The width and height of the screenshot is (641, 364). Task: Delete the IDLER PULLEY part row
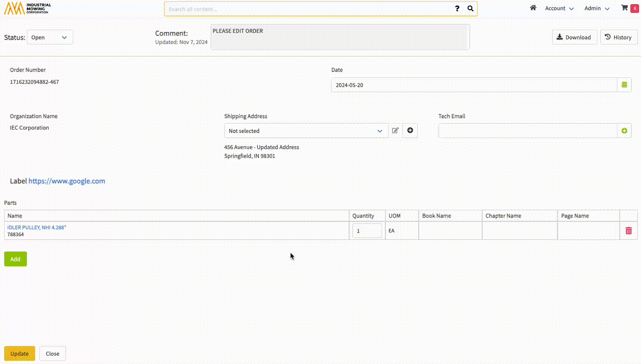point(628,231)
